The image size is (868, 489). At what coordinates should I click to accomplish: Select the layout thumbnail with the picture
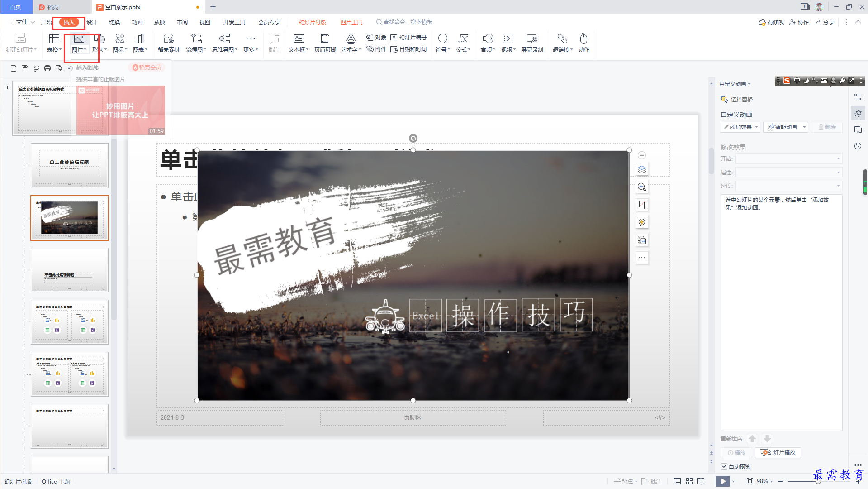tap(70, 218)
